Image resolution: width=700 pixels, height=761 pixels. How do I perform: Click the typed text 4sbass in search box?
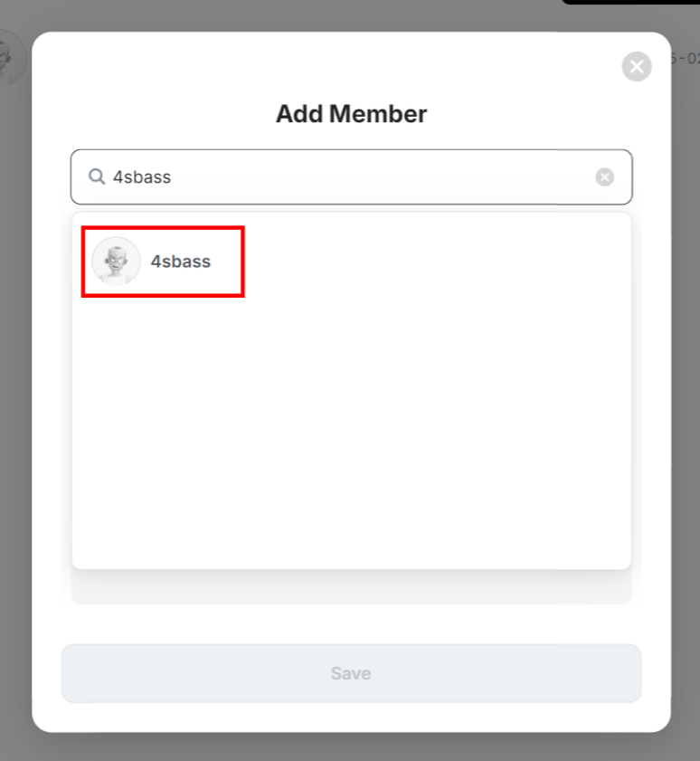[142, 177]
